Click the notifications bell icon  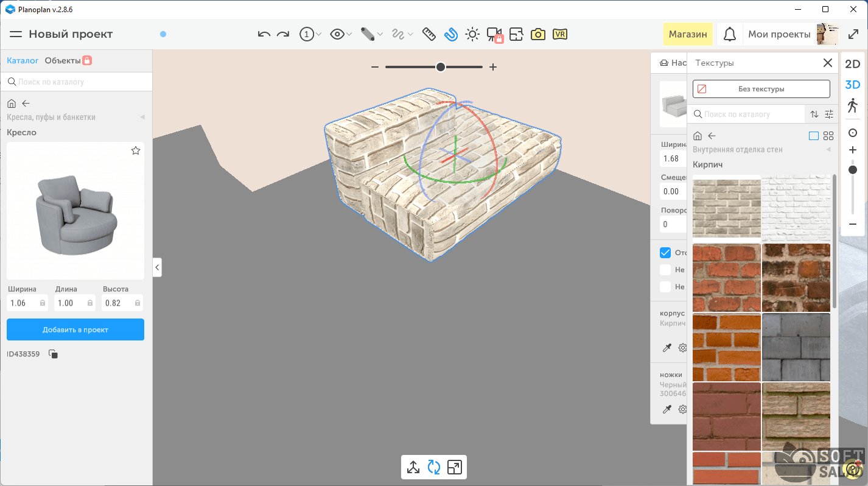coord(729,35)
